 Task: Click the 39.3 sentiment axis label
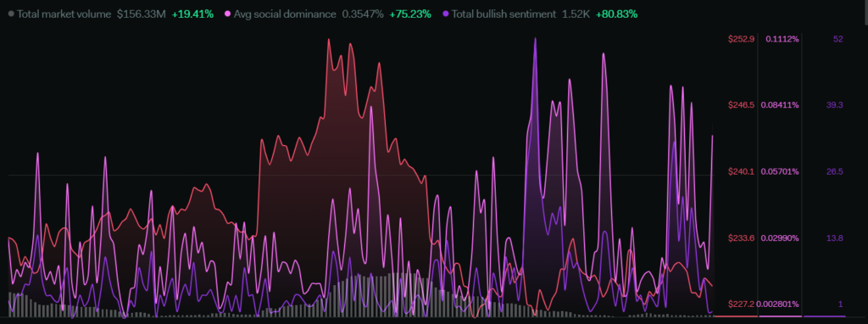pos(835,105)
